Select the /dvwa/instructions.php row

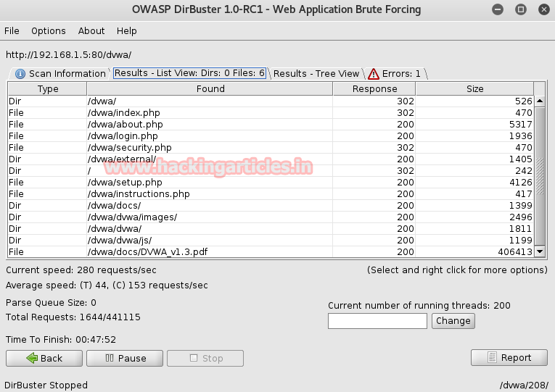(x=271, y=193)
